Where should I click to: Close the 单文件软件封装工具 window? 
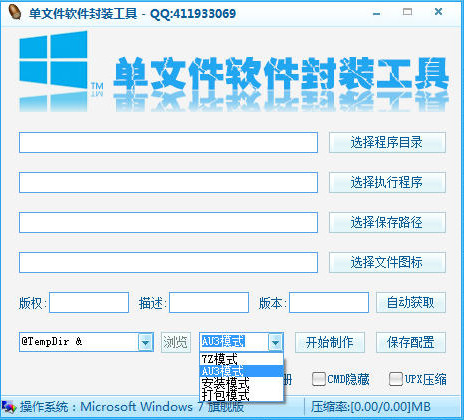[x=438, y=12]
